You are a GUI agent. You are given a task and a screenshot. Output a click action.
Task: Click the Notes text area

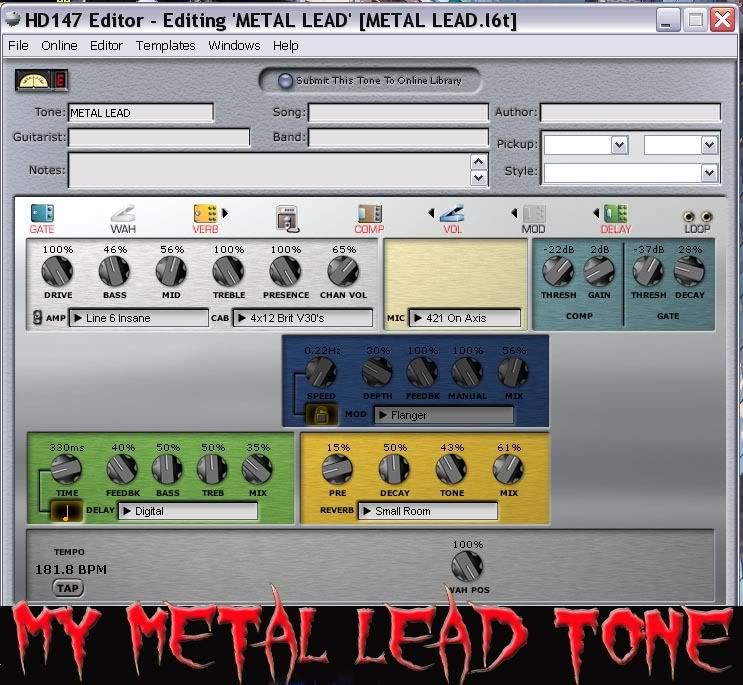[x=270, y=170]
